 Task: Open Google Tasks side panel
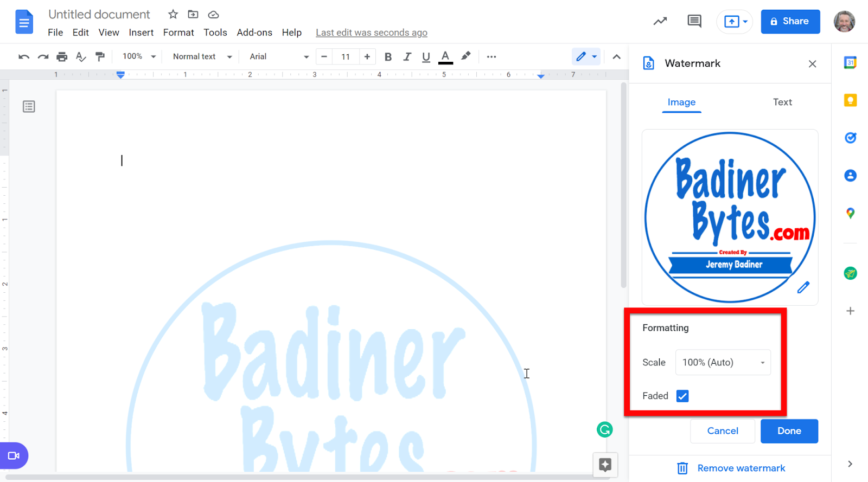coord(850,138)
